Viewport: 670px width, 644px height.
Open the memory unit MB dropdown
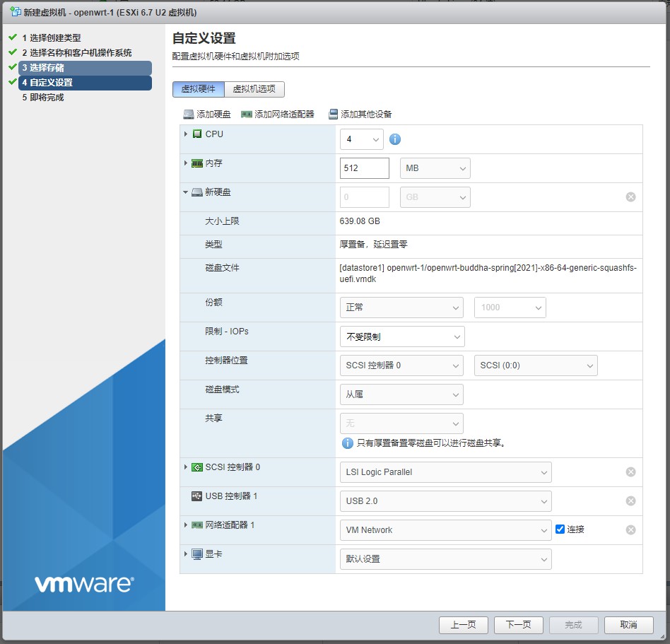click(x=435, y=168)
